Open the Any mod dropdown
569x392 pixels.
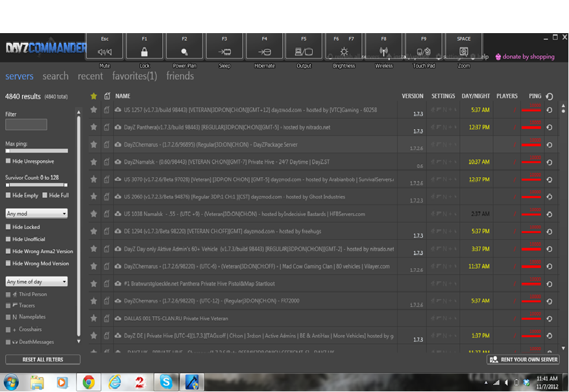click(36, 214)
